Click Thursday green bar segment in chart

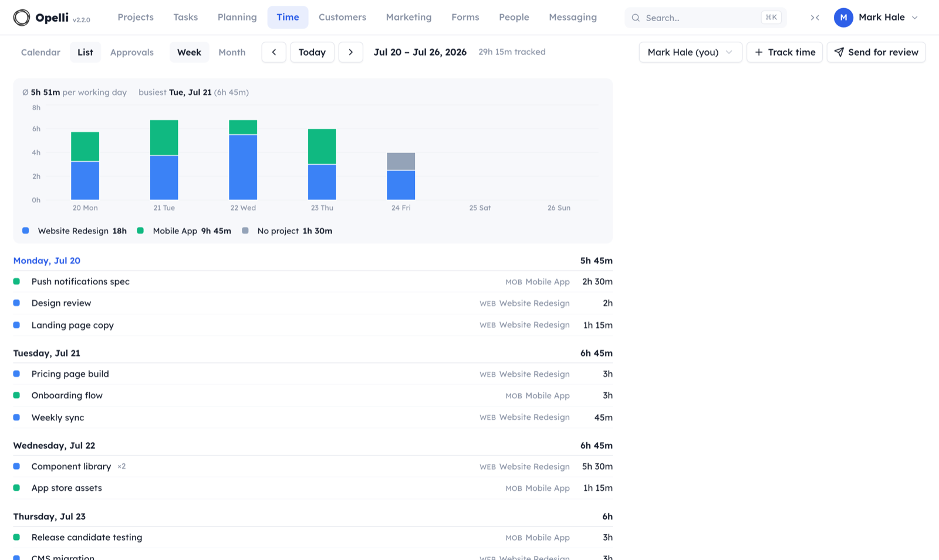[322, 147]
